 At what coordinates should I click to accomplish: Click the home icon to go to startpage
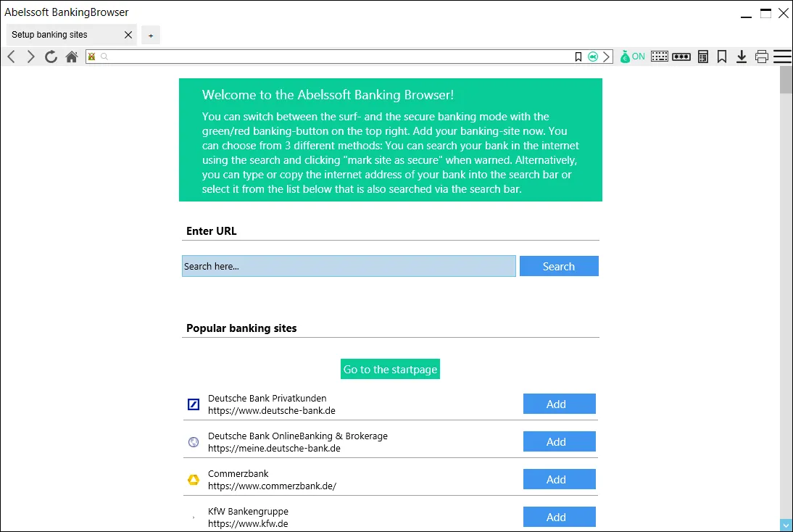click(71, 56)
